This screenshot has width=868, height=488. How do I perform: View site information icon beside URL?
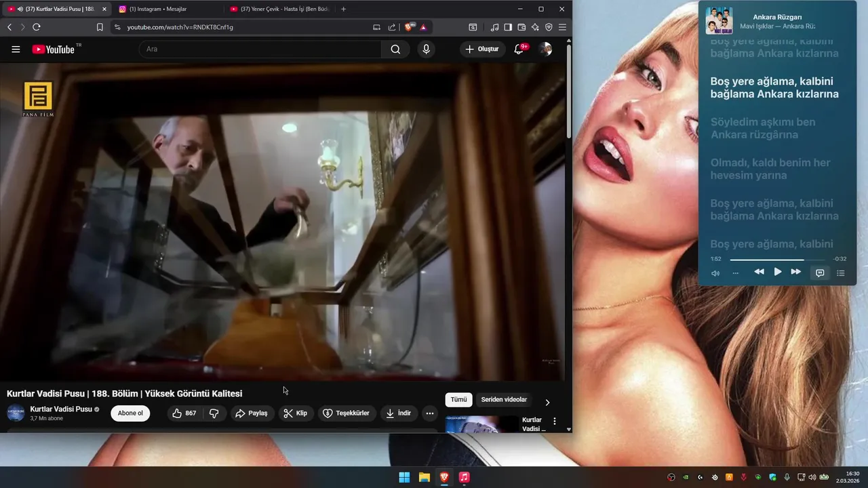point(117,27)
